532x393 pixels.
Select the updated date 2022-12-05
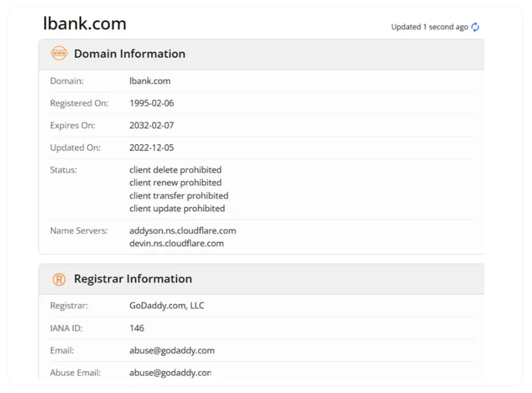(x=152, y=148)
